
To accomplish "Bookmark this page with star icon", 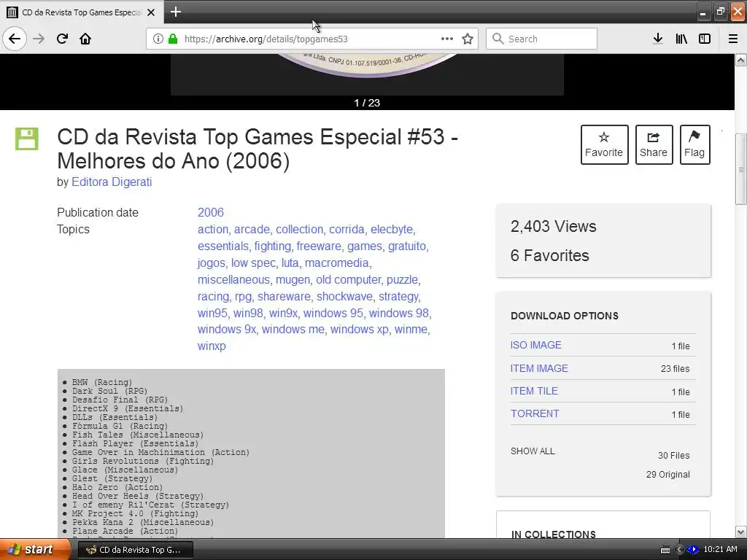I will point(468,39).
